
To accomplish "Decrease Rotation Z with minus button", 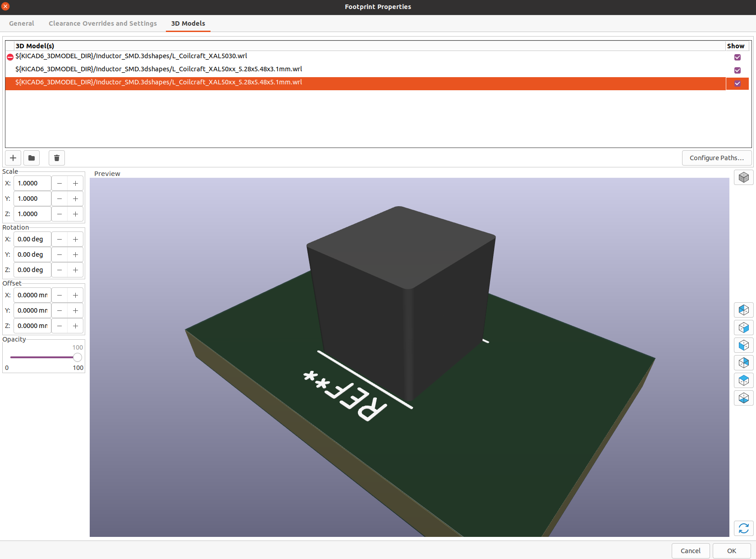I will tap(60, 270).
